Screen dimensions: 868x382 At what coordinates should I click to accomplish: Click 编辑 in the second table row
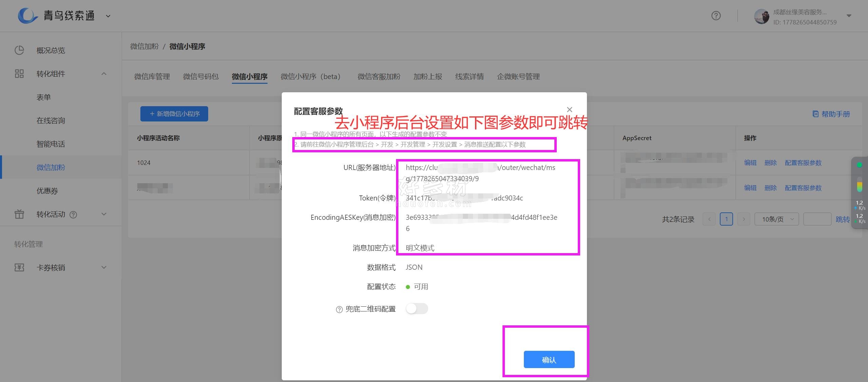tap(750, 188)
